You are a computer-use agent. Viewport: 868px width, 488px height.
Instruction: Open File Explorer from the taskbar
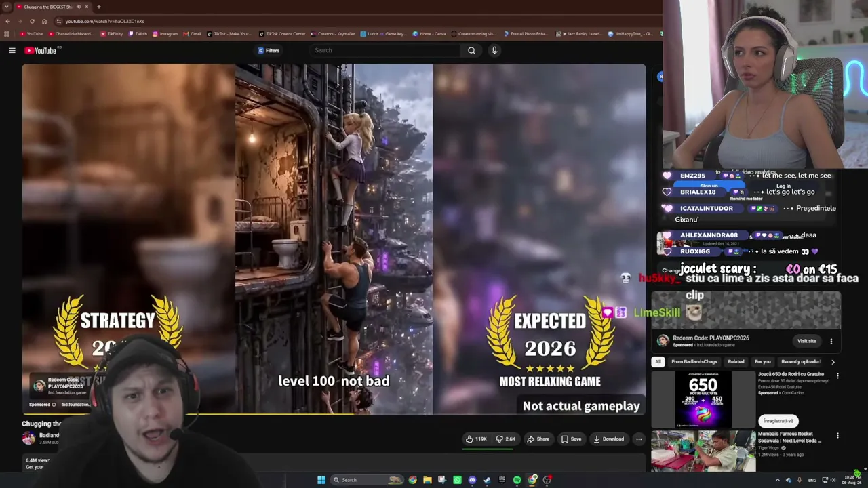(x=427, y=480)
